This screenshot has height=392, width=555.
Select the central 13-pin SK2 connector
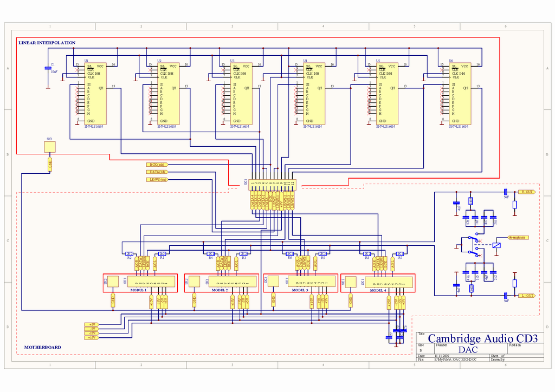coord(272,185)
